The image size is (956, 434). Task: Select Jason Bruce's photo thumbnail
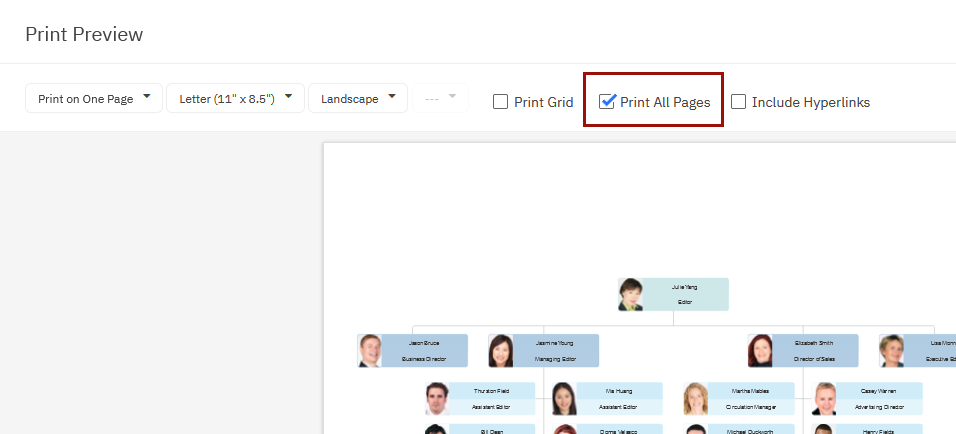tap(371, 351)
